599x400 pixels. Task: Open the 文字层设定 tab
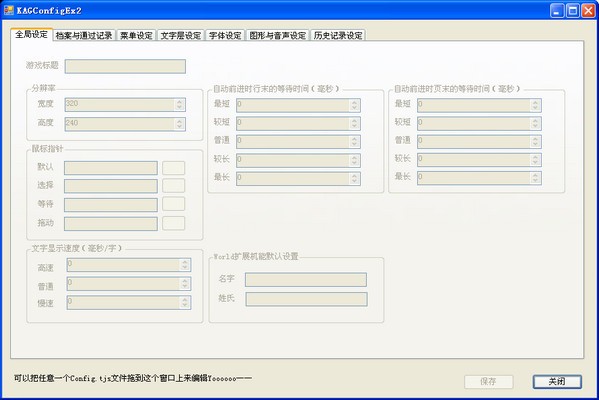pyautogui.click(x=181, y=36)
